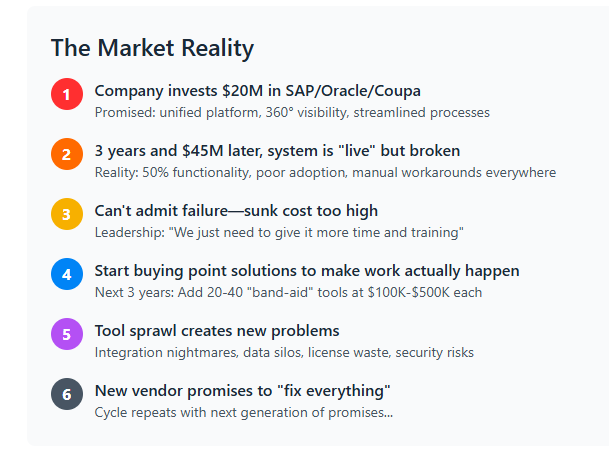Click the red number 1 circle

pyautogui.click(x=67, y=95)
